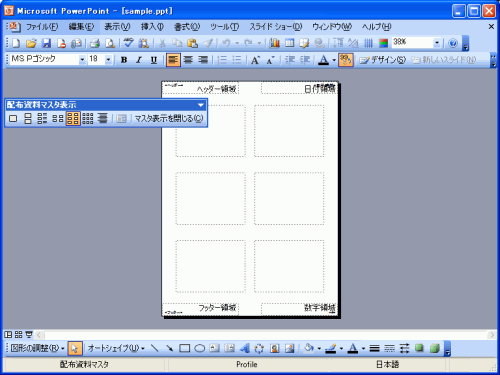
Task: Select one slide per page handout layout
Action: pyautogui.click(x=13, y=118)
